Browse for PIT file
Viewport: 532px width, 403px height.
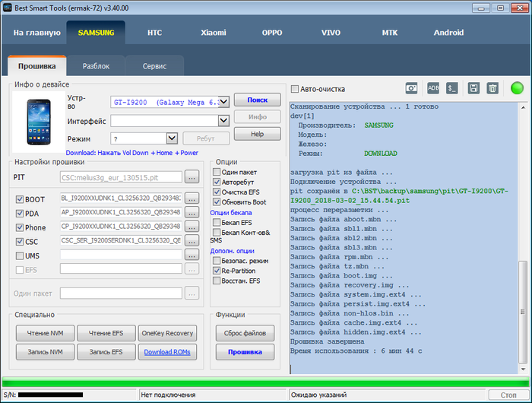pos(192,177)
